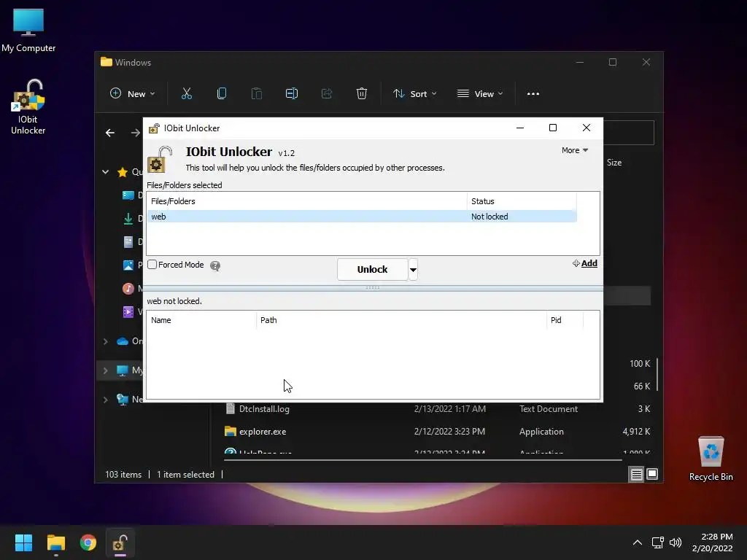Open the Downloads arrow icon in sidebar

[128, 219]
